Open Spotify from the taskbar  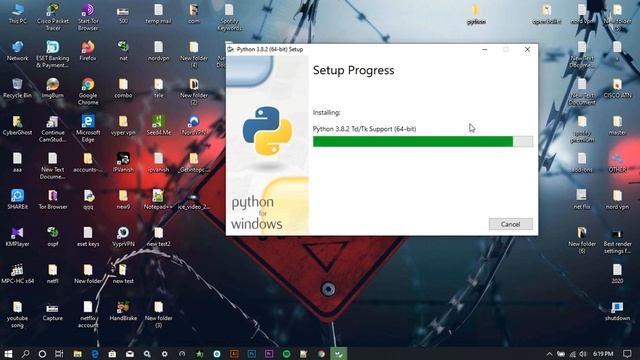point(287,353)
